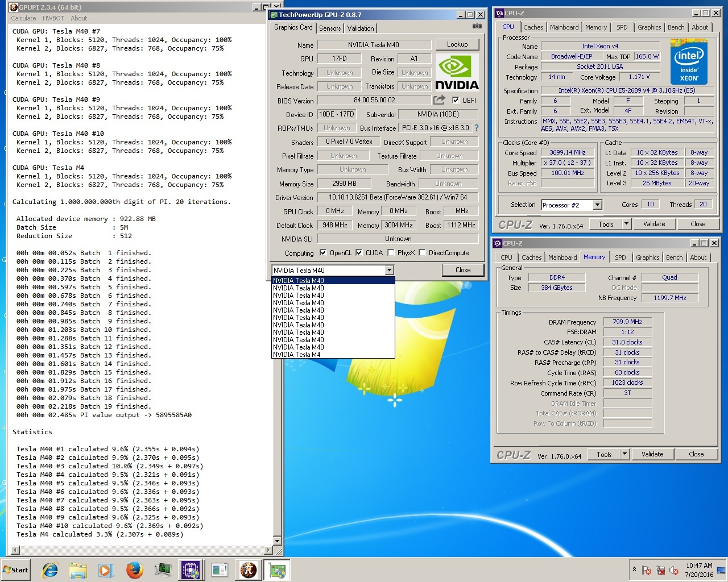728x582 pixels.
Task: Open Windows Explorer folder taskbar icon
Action: [78, 569]
